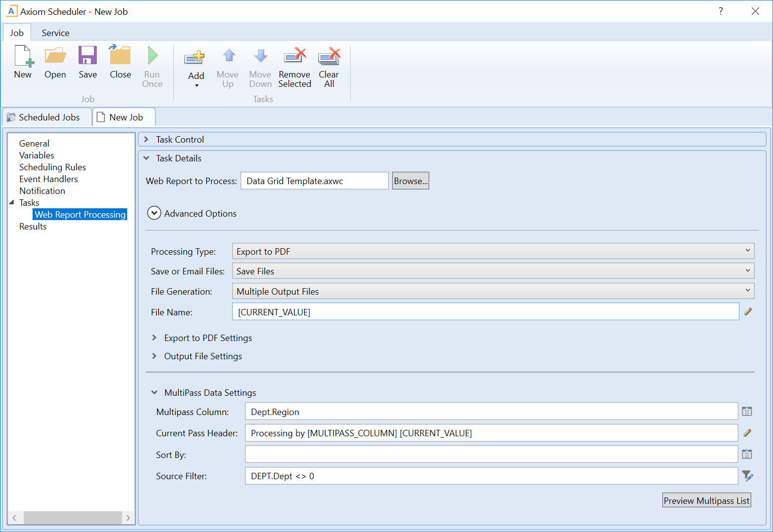This screenshot has width=773, height=532.
Task: Click the Browse... button
Action: (x=410, y=181)
